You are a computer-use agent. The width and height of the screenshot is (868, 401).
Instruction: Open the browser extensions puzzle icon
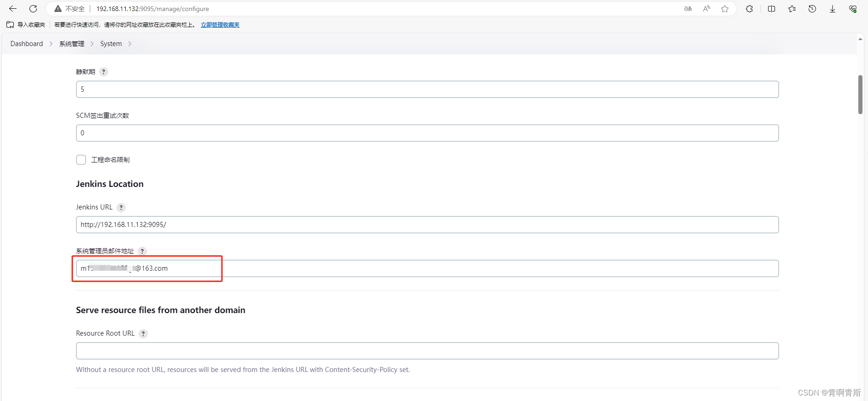750,9
